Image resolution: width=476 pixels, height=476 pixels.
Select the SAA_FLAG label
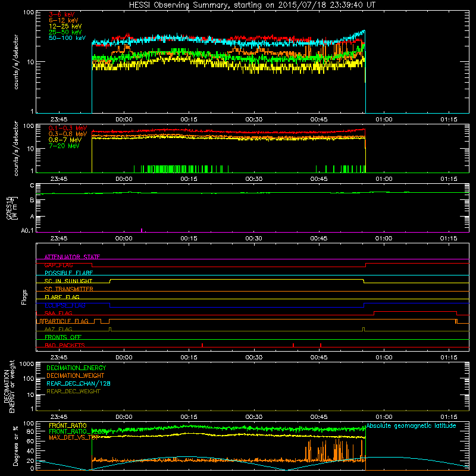(58, 313)
